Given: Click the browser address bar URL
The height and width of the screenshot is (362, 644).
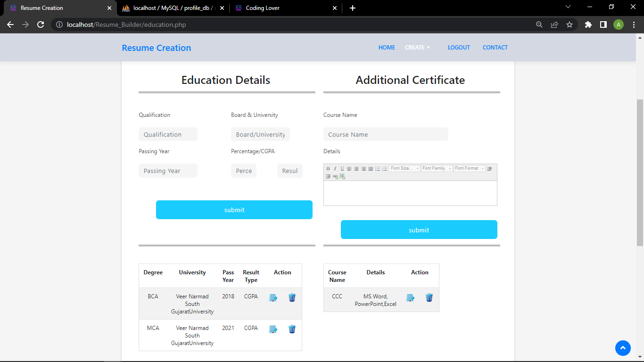Looking at the screenshot, I should [x=126, y=25].
